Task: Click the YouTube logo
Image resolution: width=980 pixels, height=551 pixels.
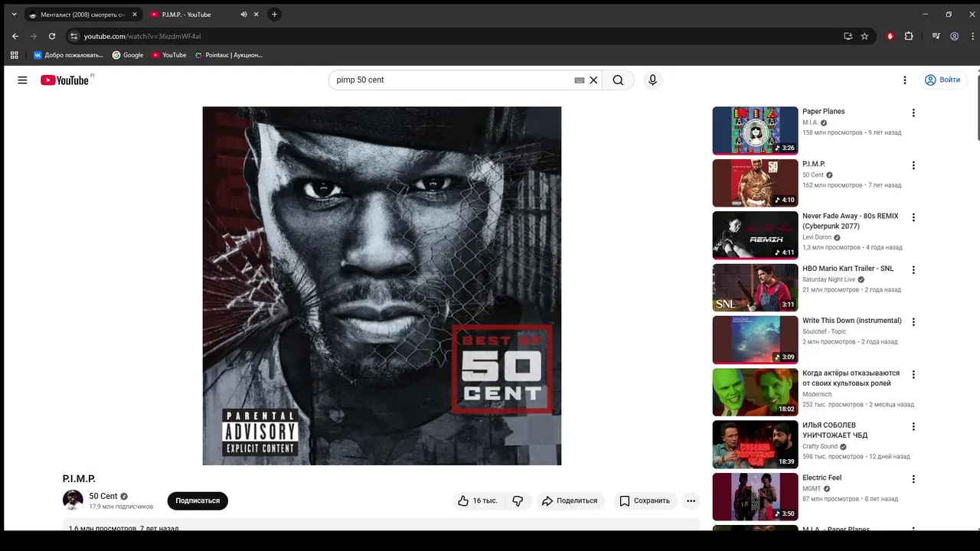Action: tap(65, 80)
